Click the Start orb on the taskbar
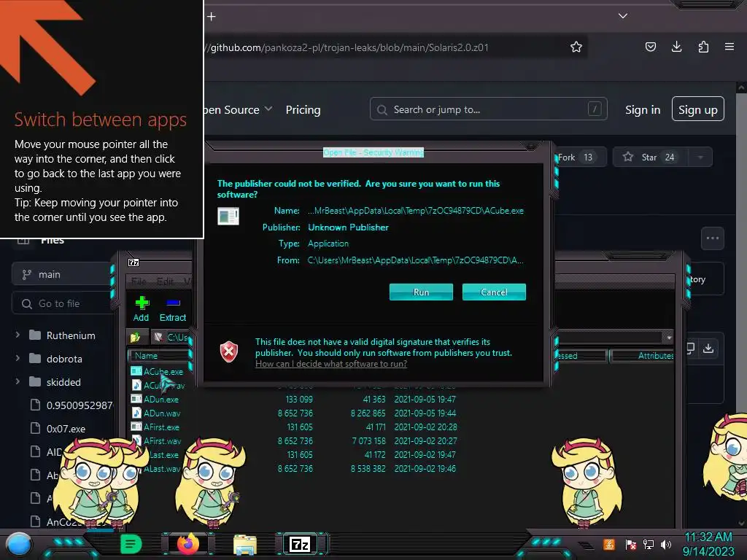Viewport: 747px width, 560px height. pos(18,544)
